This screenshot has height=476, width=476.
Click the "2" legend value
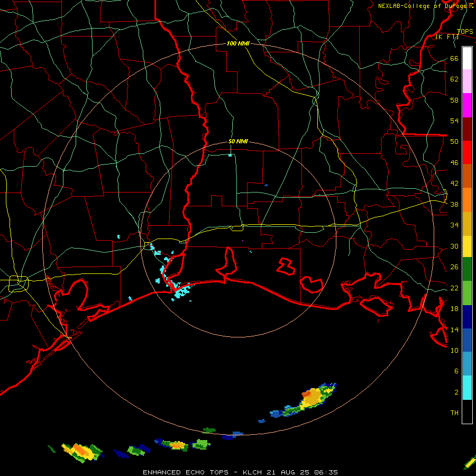click(456, 392)
